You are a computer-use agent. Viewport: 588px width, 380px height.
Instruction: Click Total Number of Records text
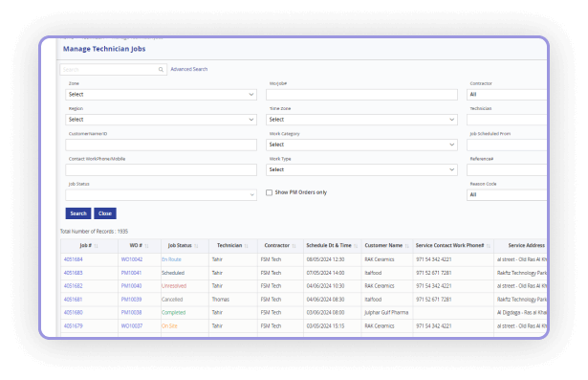click(x=94, y=232)
